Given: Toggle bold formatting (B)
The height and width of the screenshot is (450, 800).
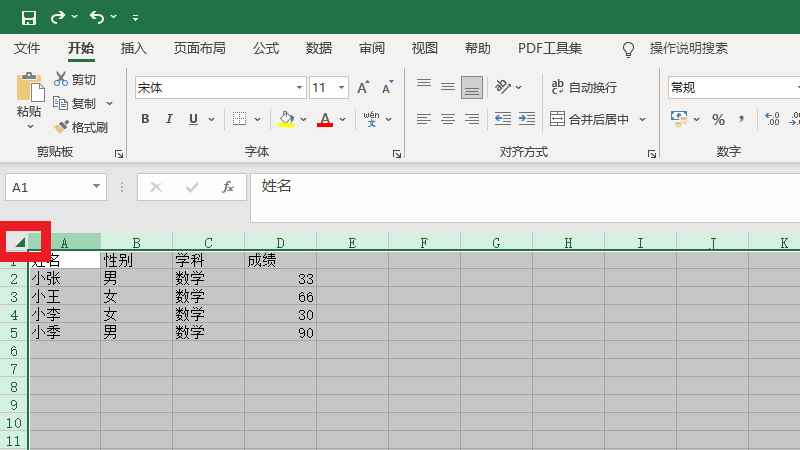Looking at the screenshot, I should (145, 119).
